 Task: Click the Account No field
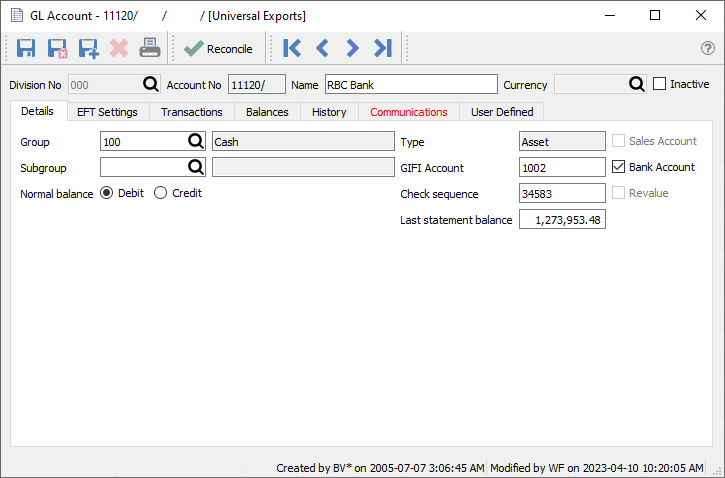pyautogui.click(x=257, y=85)
